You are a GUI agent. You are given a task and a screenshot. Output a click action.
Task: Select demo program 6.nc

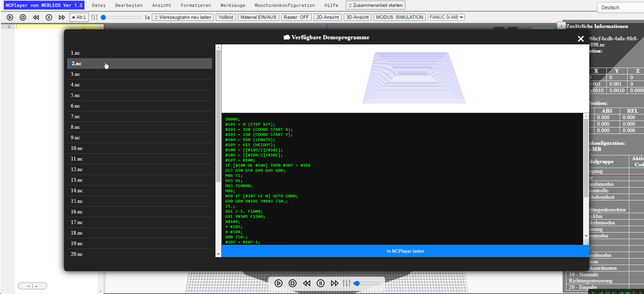tap(140, 106)
